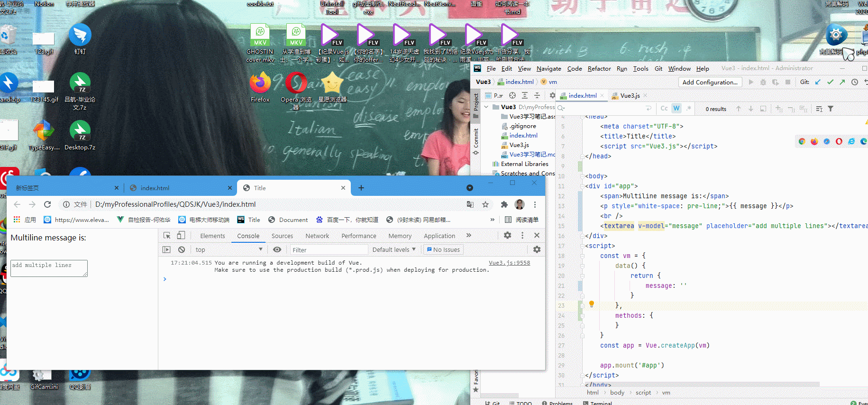The width and height of the screenshot is (868, 405).
Task: Locate opened file in Project tree
Action: [512, 95]
